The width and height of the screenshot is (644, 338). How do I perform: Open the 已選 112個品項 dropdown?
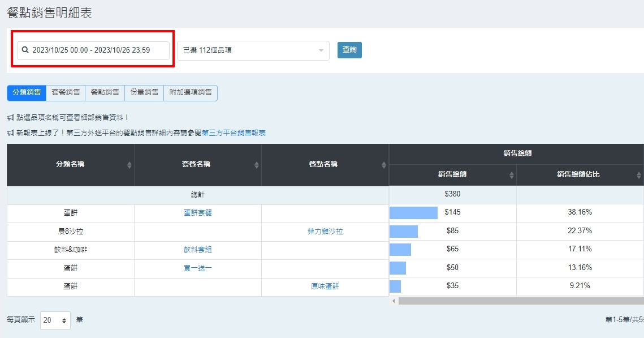click(x=253, y=50)
